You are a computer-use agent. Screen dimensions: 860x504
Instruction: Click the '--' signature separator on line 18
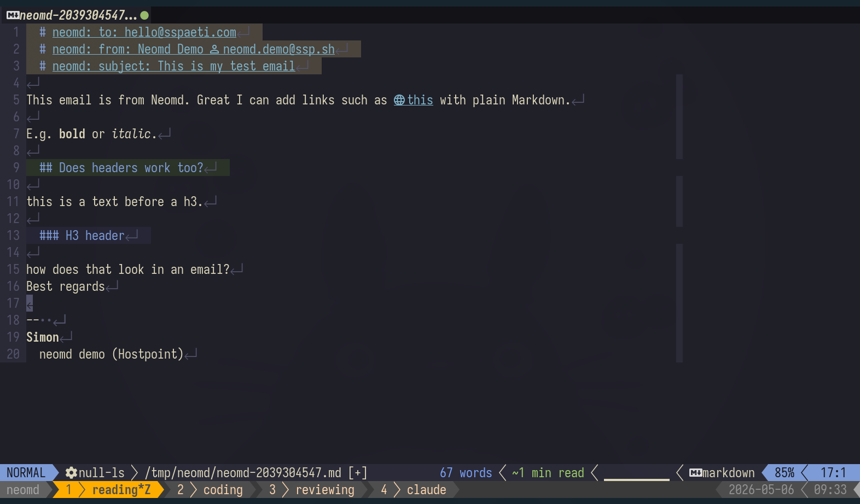(x=33, y=320)
